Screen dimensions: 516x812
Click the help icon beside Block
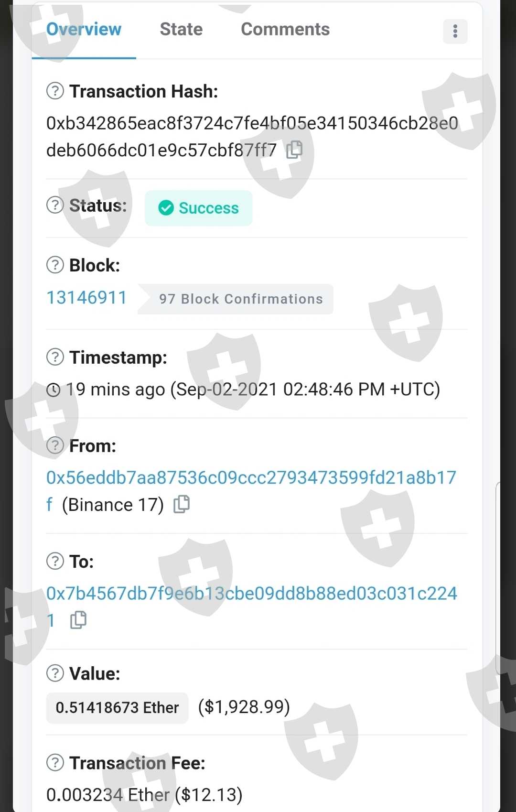tap(55, 265)
